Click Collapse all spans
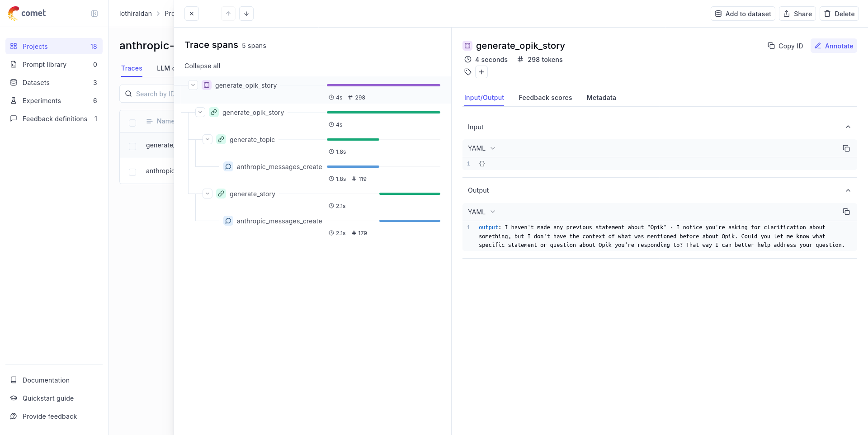The height and width of the screenshot is (435, 868). point(202,66)
